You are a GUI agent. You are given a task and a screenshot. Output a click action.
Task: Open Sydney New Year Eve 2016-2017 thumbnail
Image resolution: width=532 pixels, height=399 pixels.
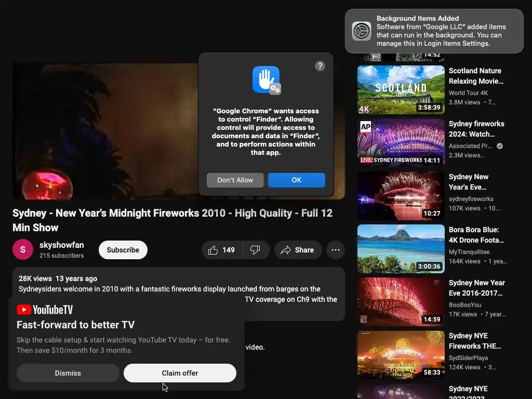coord(401,302)
